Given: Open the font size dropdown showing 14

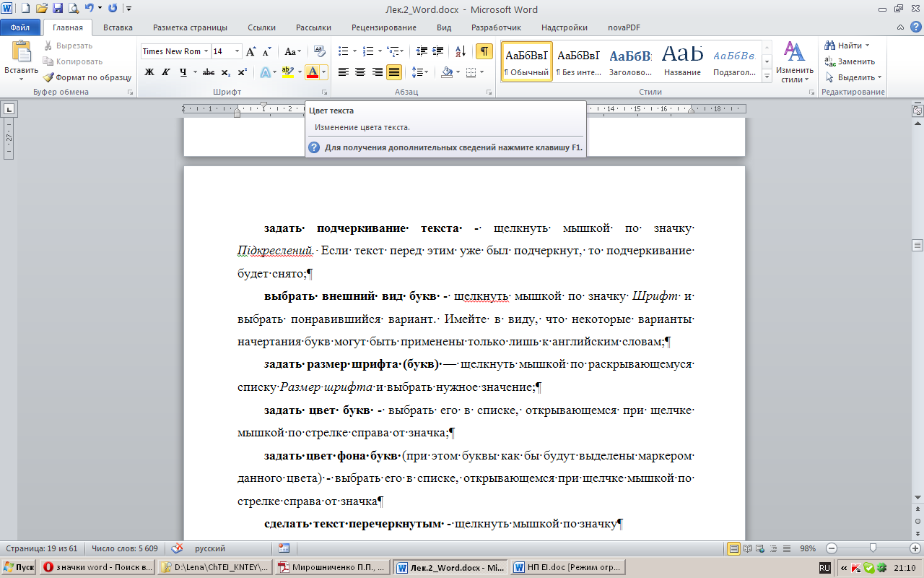Looking at the screenshot, I should pyautogui.click(x=237, y=51).
